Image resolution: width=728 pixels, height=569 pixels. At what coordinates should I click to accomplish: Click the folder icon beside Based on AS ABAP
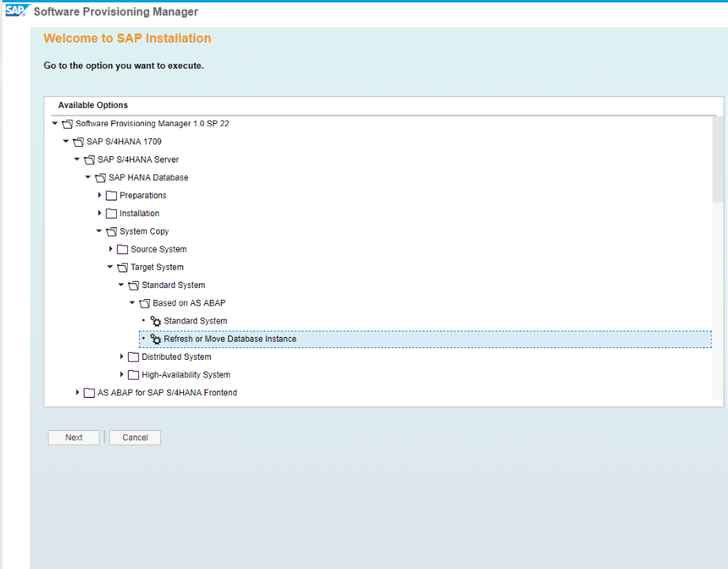144,302
